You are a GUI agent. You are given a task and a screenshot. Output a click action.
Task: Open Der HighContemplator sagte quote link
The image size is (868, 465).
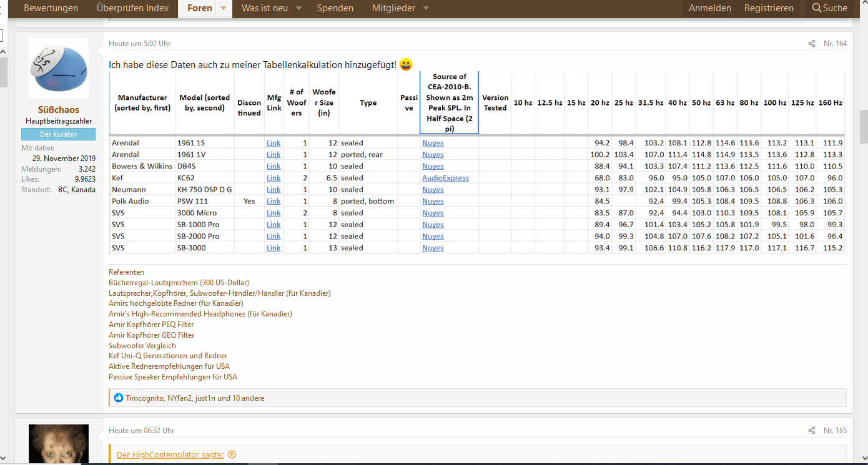click(170, 455)
